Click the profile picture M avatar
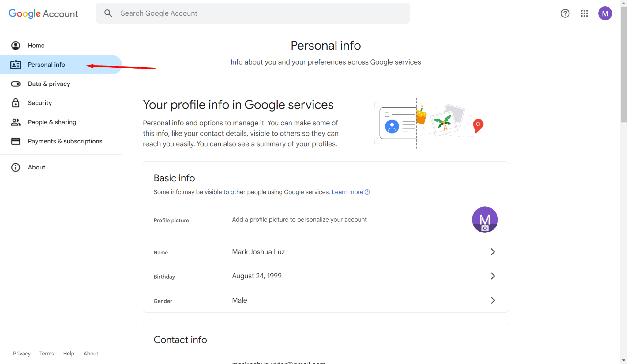 pyautogui.click(x=485, y=219)
